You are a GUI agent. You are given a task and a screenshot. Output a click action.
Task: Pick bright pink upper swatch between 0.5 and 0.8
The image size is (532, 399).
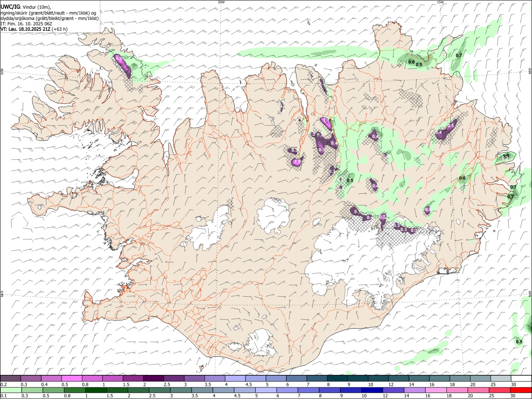pos(72,378)
